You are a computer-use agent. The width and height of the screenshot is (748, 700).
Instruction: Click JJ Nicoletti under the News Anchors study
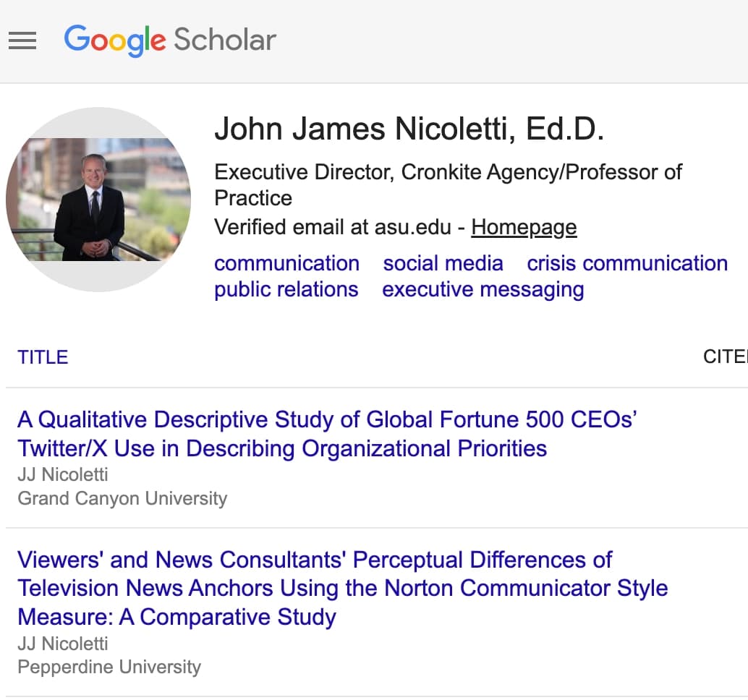[63, 644]
